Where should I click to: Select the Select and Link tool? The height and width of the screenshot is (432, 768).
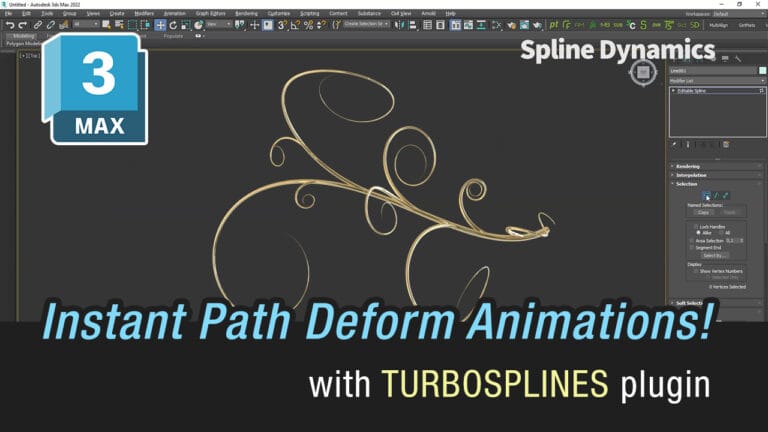tap(38, 25)
